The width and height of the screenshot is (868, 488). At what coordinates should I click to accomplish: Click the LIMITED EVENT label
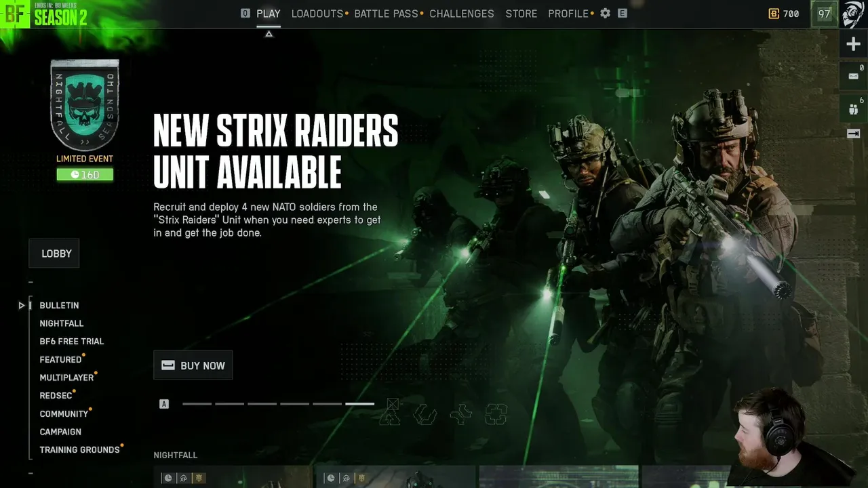85,159
